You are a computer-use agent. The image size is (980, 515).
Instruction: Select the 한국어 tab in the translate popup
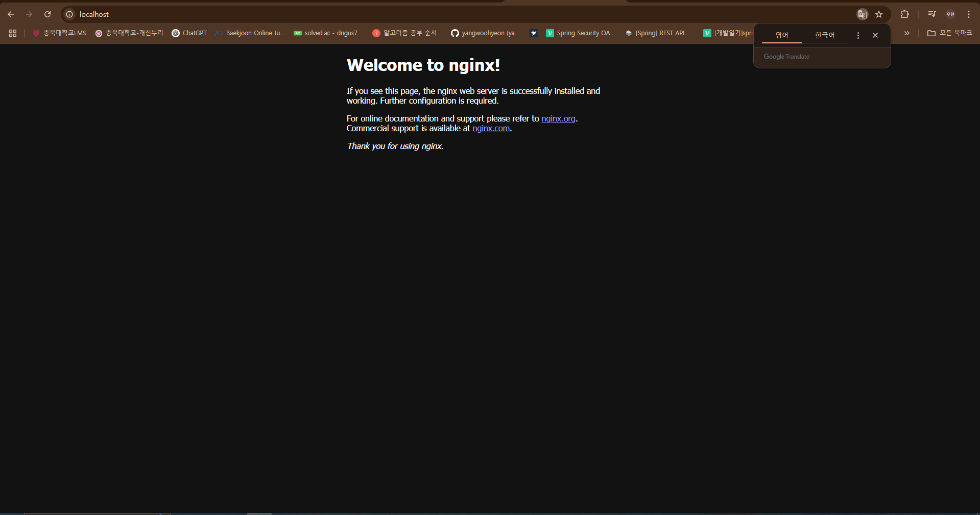[825, 35]
